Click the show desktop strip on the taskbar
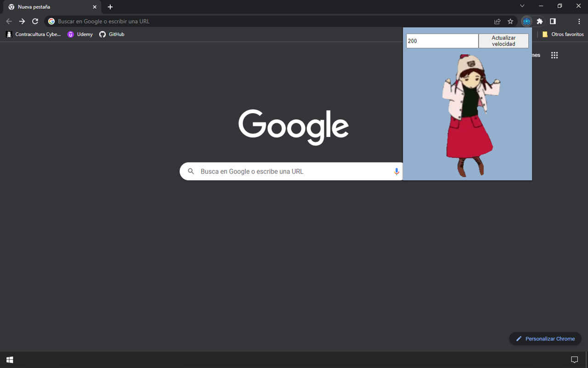 (587, 360)
